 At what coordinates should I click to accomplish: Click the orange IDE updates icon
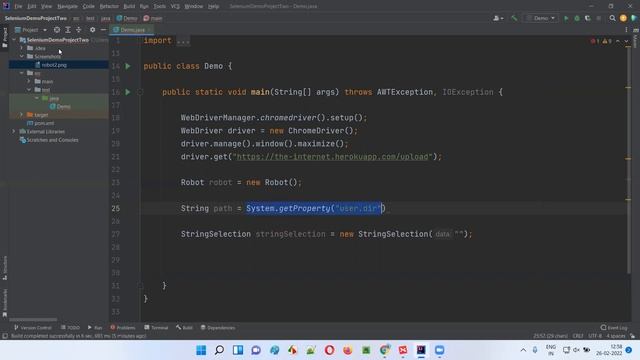(x=623, y=18)
